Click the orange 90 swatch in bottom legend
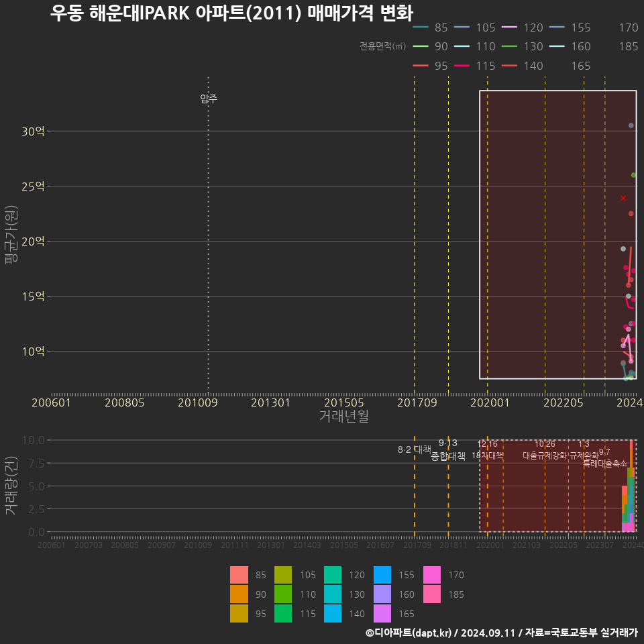 pyautogui.click(x=239, y=594)
